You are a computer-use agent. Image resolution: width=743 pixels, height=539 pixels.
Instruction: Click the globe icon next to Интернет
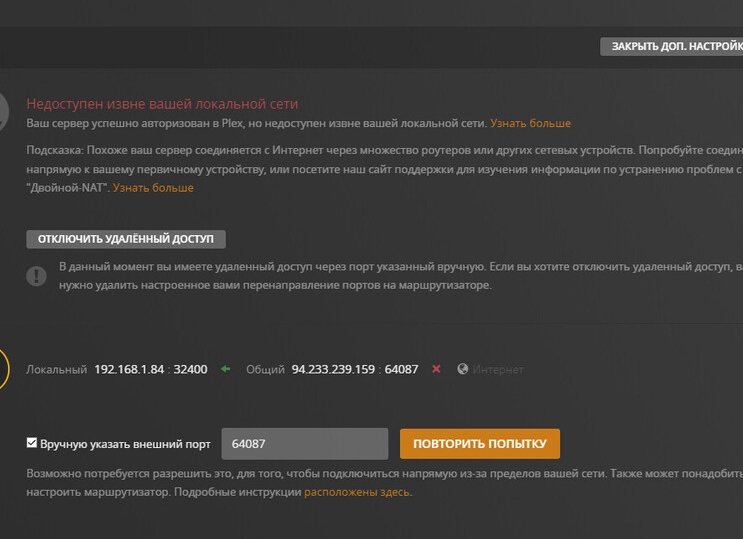pyautogui.click(x=462, y=369)
